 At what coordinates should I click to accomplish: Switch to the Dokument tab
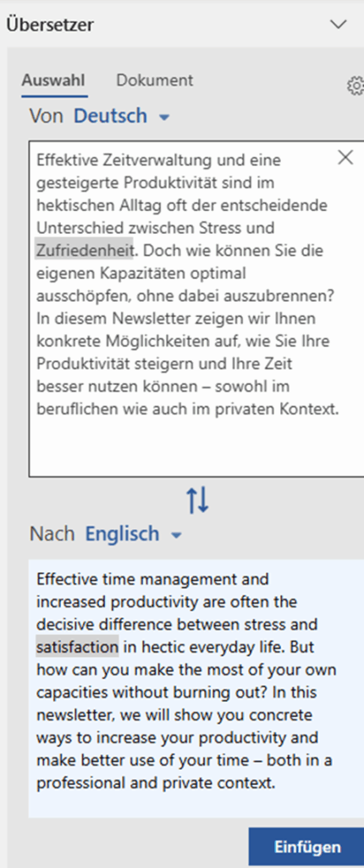154,81
